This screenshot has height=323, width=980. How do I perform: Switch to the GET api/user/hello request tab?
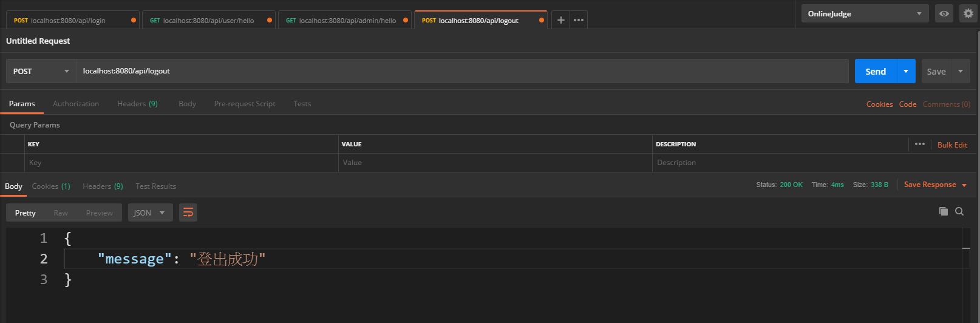coord(208,20)
